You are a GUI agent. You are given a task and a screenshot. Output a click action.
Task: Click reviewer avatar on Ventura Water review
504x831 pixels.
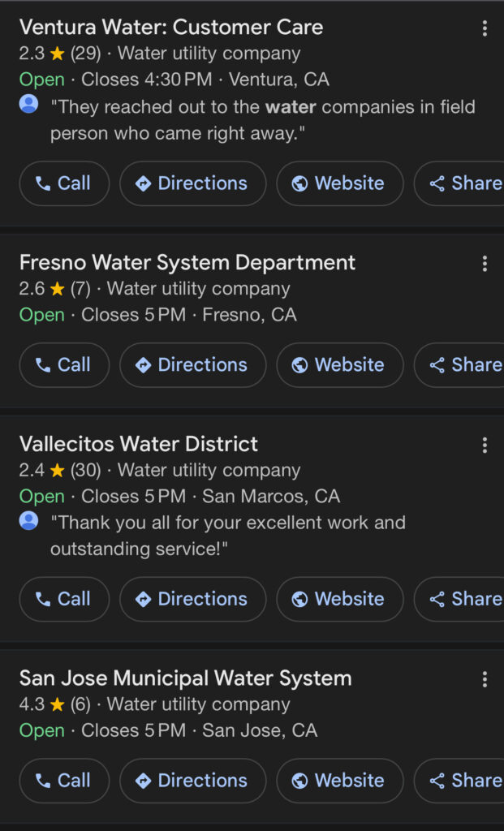28,105
